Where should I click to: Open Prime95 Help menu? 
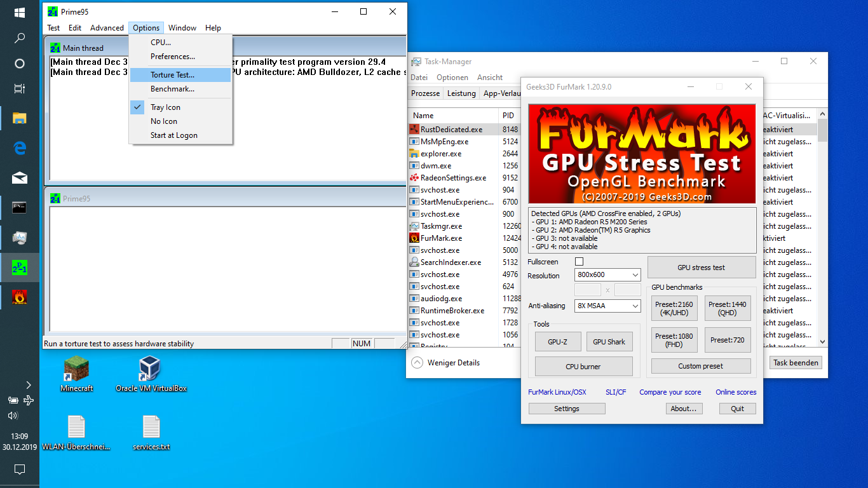[x=214, y=28]
